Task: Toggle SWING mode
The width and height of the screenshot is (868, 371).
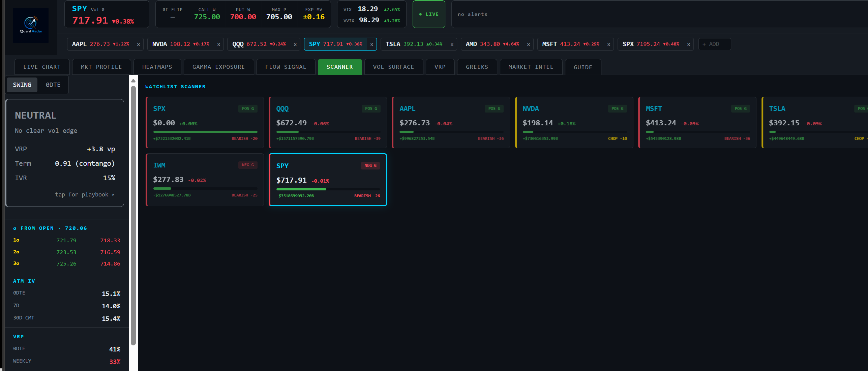Action: click(22, 85)
